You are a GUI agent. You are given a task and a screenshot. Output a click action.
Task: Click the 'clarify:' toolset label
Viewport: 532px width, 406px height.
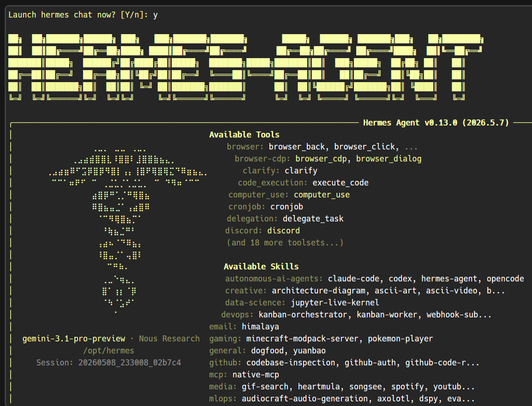point(261,171)
